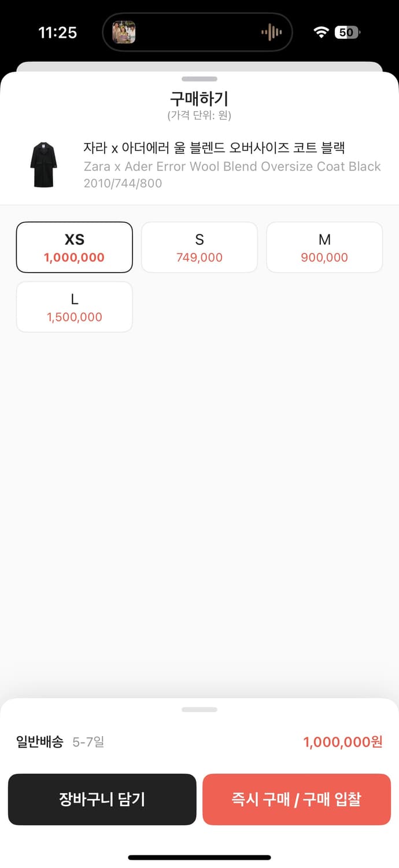Tap the home indicator bar
The image size is (399, 868).
tap(199, 857)
